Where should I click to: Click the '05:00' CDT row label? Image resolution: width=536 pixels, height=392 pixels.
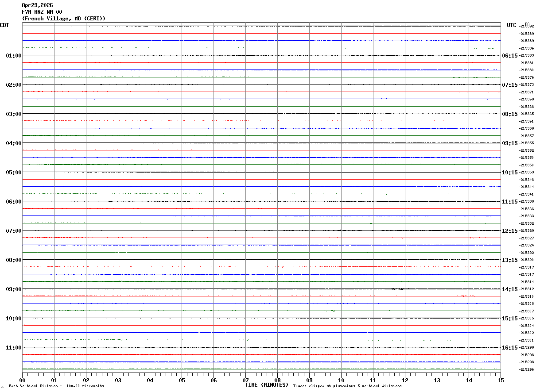click(13, 173)
